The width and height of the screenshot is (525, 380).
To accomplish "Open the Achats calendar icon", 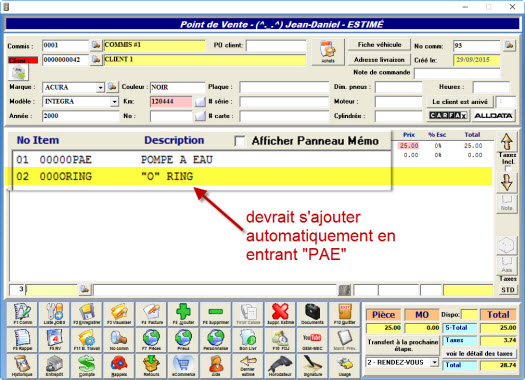I will [328, 52].
